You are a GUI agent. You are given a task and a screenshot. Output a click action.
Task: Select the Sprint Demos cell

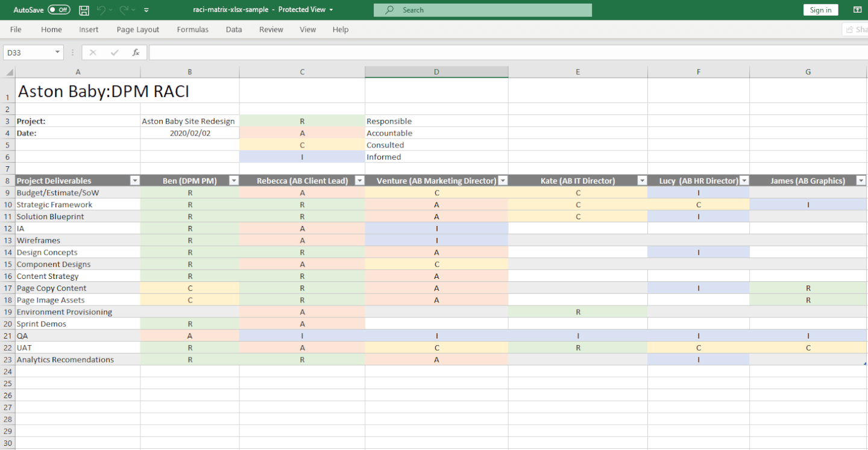click(x=78, y=323)
